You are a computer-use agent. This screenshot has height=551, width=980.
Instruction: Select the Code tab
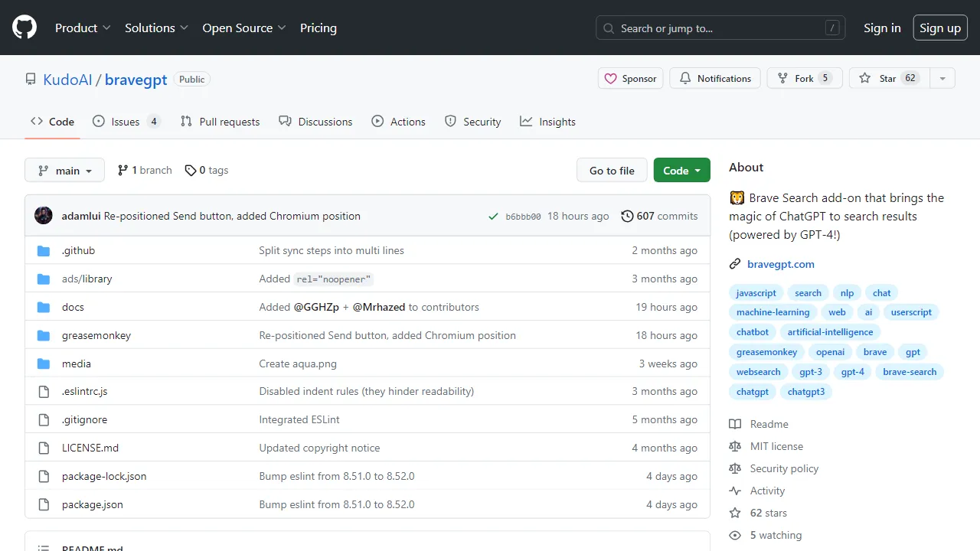click(52, 122)
